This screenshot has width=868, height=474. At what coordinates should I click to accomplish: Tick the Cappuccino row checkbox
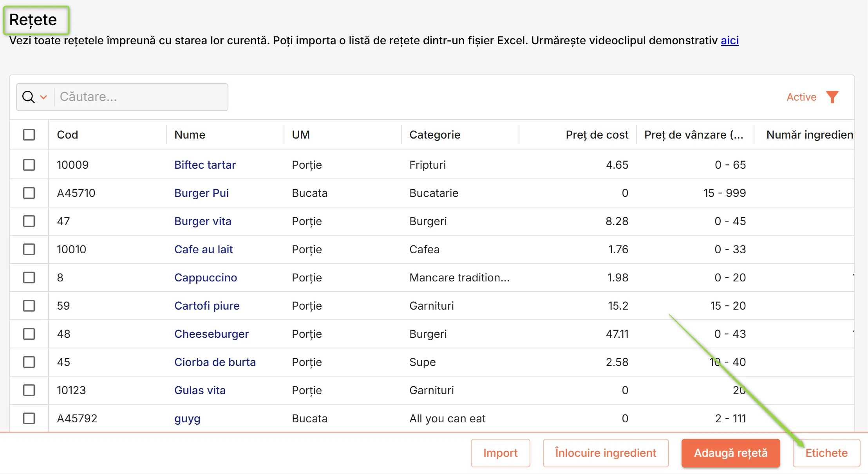tap(29, 278)
